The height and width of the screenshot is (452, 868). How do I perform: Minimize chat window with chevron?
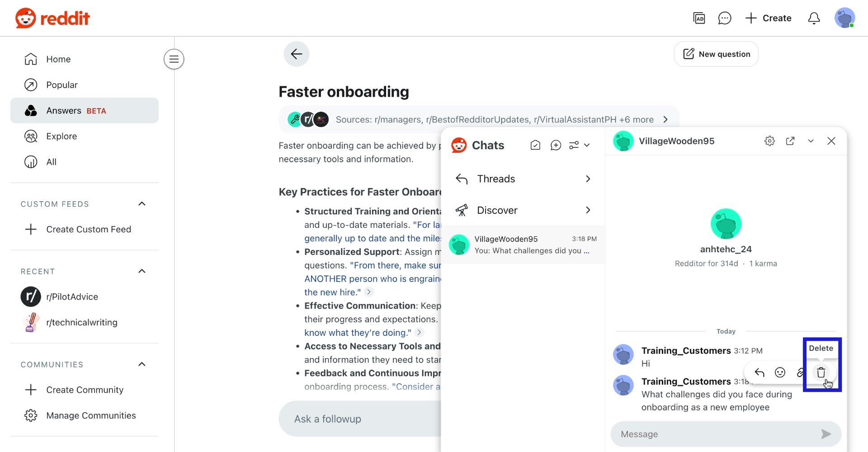pos(811,141)
